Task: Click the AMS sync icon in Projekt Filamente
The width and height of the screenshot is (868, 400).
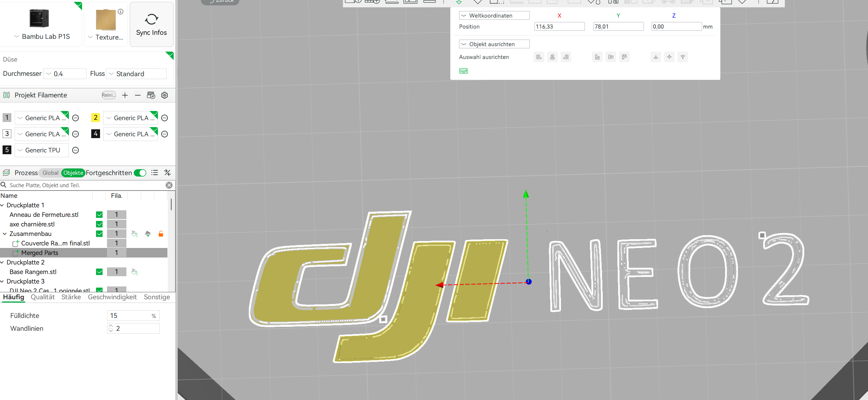Action: point(151,95)
